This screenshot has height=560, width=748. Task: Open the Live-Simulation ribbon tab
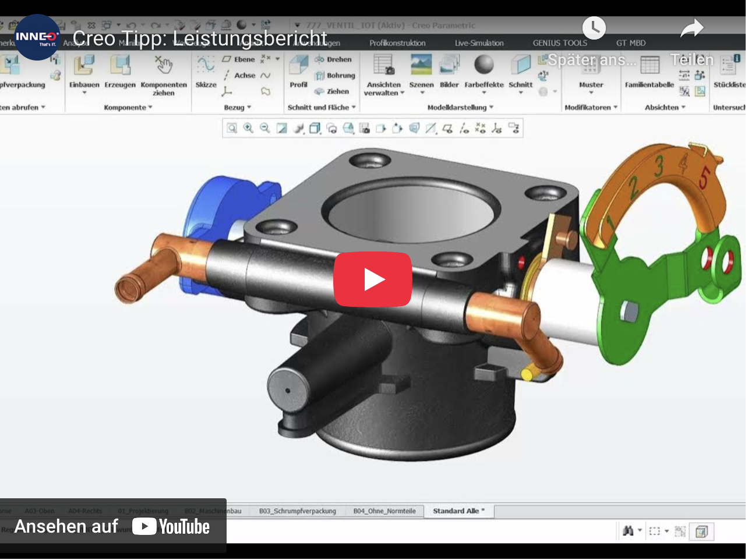tap(479, 43)
